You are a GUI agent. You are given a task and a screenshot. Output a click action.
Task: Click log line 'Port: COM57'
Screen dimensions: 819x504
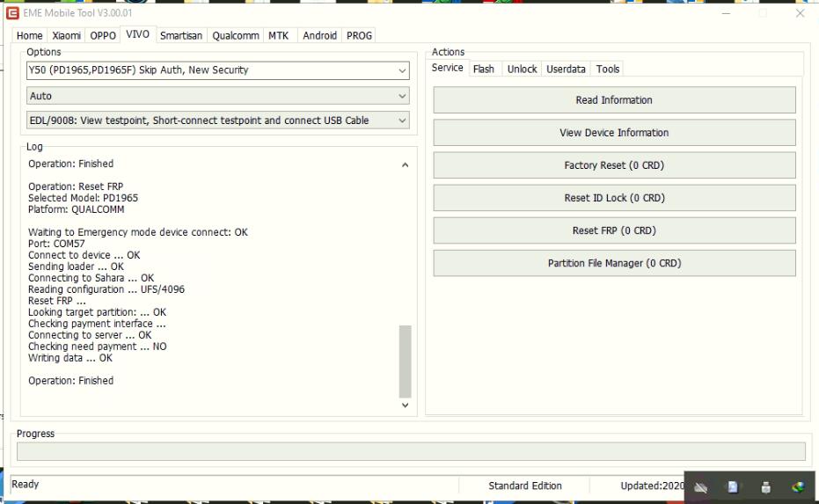click(x=56, y=244)
